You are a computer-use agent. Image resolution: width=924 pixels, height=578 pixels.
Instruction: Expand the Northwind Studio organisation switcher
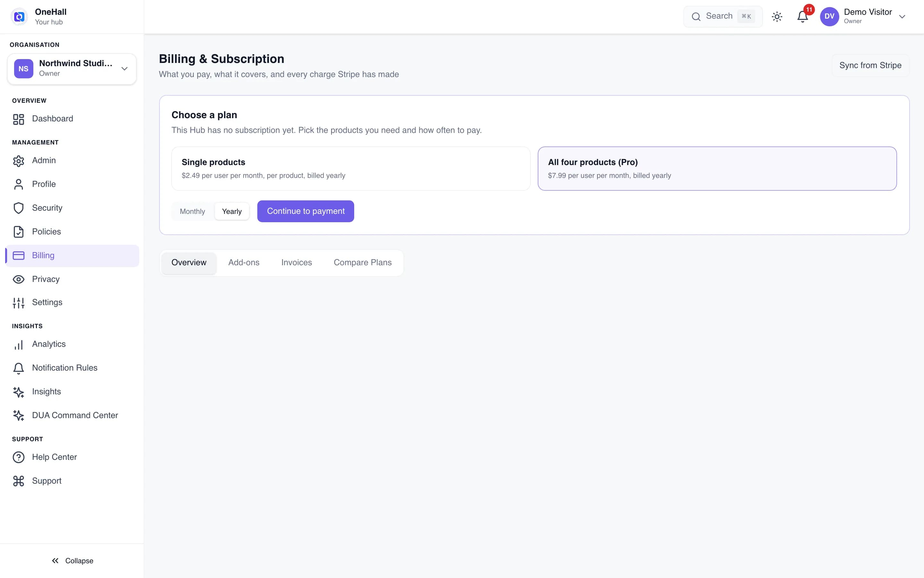[72, 69]
